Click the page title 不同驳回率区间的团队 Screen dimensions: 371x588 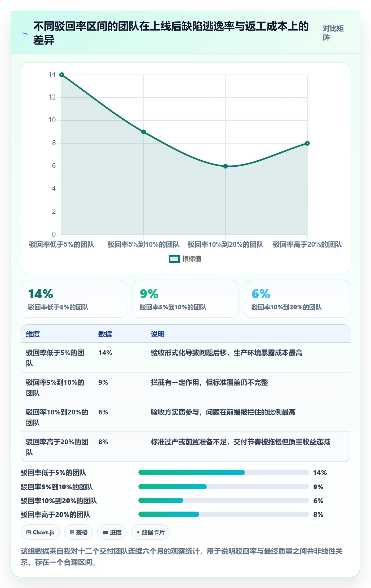point(171,33)
